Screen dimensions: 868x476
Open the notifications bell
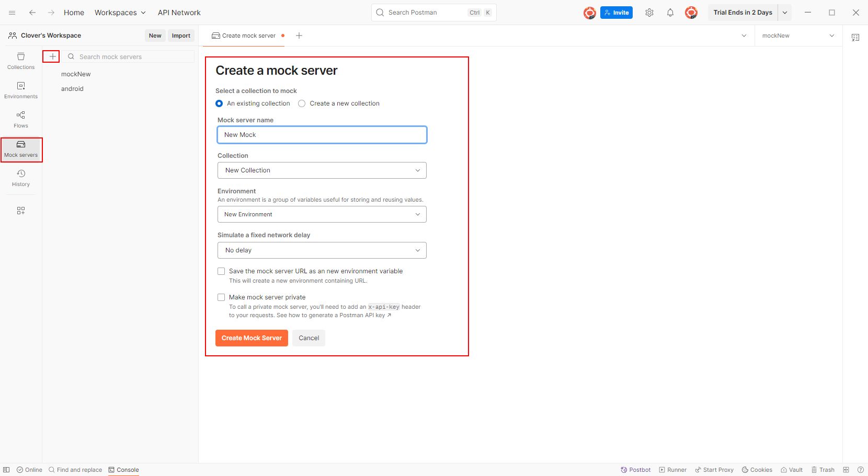(670, 13)
